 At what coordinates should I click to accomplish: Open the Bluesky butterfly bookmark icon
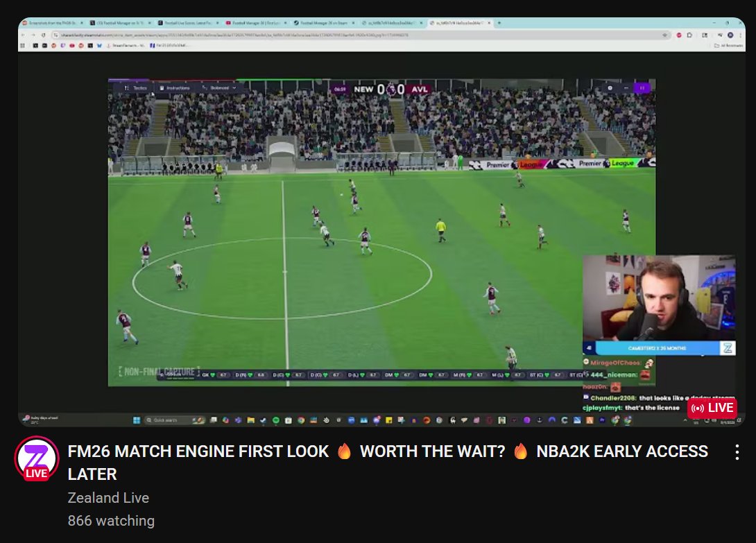pos(99,45)
